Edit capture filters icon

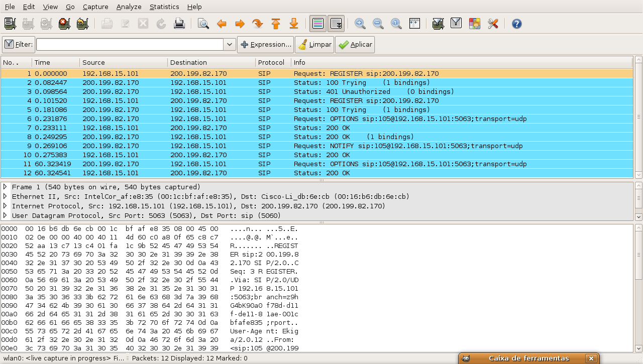click(x=438, y=24)
